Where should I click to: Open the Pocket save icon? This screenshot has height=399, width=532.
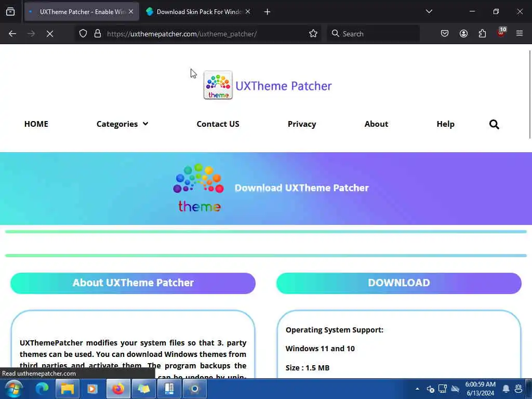(x=445, y=34)
